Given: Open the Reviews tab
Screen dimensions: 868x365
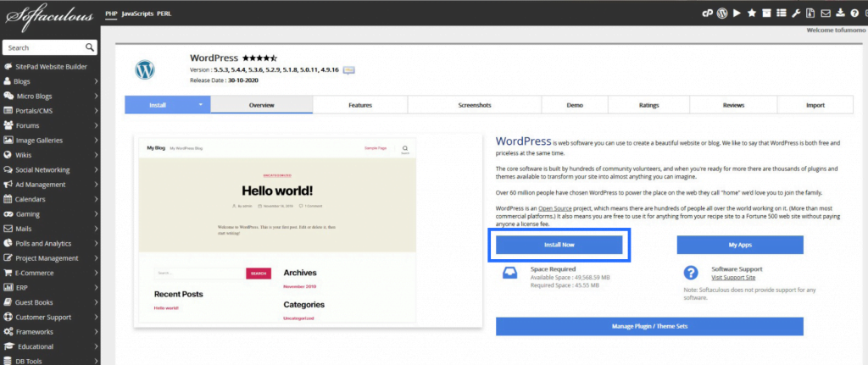Looking at the screenshot, I should click(733, 104).
